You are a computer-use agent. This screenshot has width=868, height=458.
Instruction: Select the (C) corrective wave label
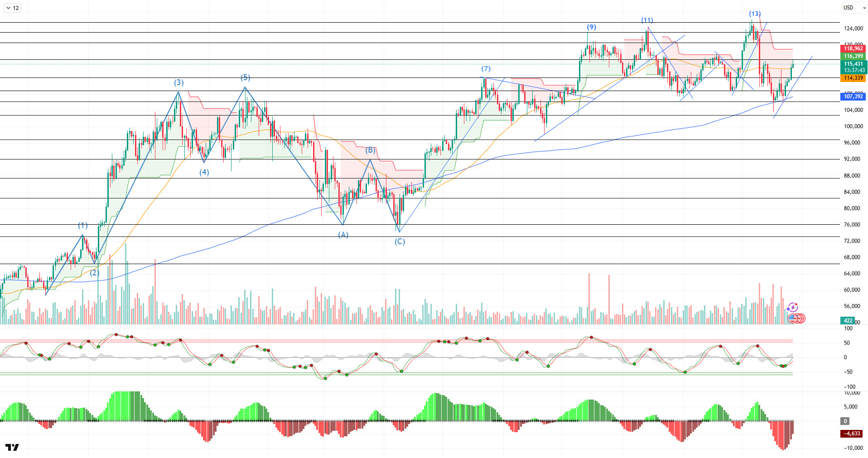pos(399,241)
